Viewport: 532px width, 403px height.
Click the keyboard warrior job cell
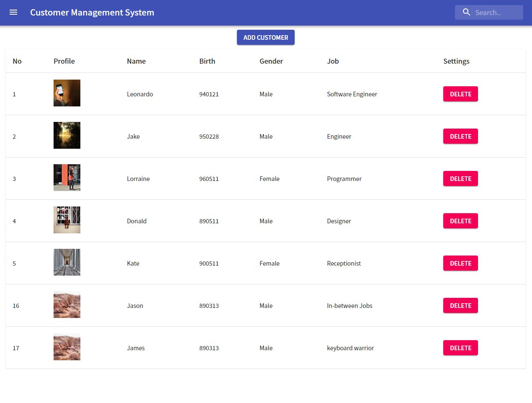point(350,348)
